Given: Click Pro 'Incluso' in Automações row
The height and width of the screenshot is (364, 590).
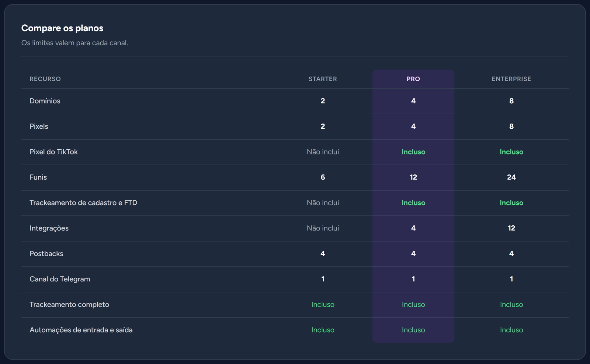Looking at the screenshot, I should (413, 330).
